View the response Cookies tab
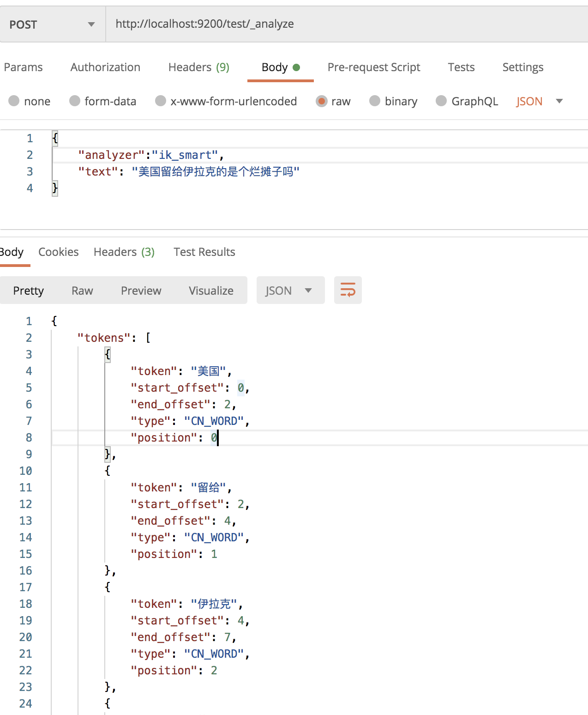 click(58, 252)
